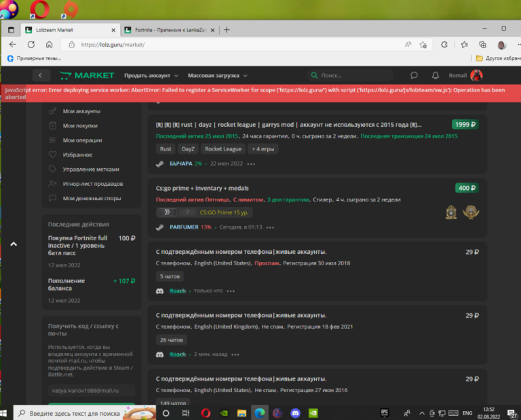Open the Cs:go prime + inventory listing

202,188
